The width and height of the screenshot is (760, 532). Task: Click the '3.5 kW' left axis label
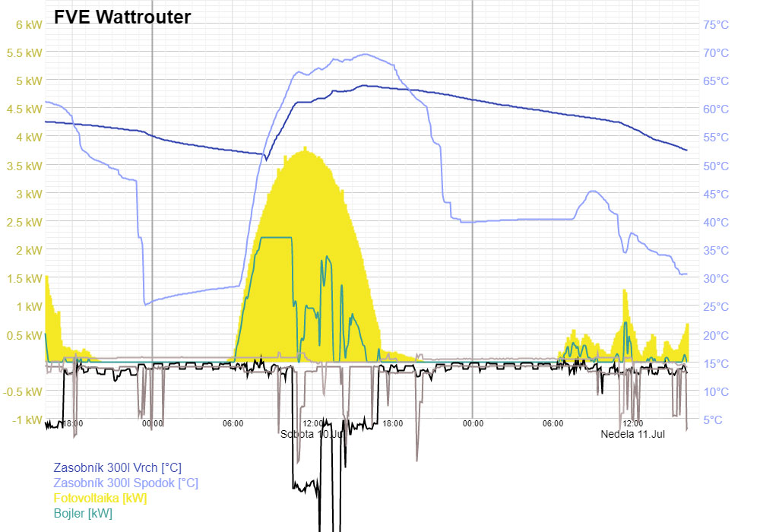[24, 166]
